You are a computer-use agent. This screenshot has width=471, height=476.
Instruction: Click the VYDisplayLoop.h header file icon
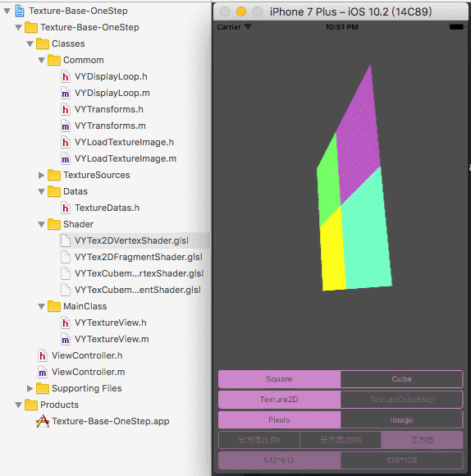pos(66,76)
